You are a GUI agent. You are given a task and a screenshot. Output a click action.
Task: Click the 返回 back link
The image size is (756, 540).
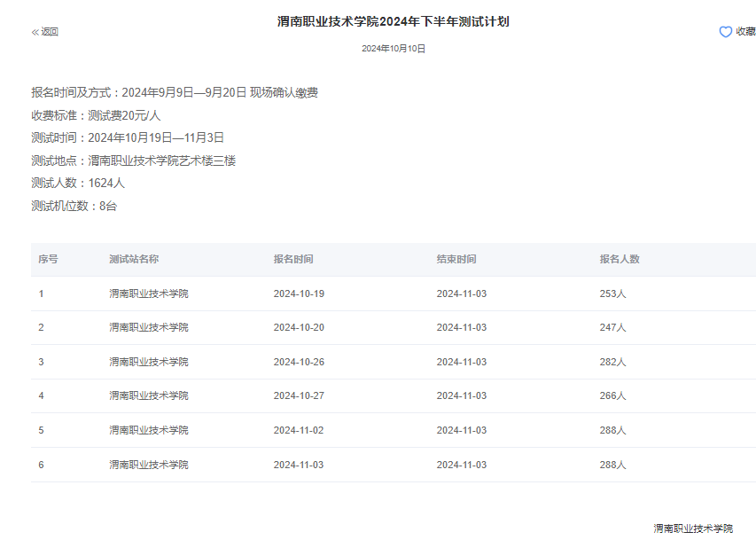50,32
